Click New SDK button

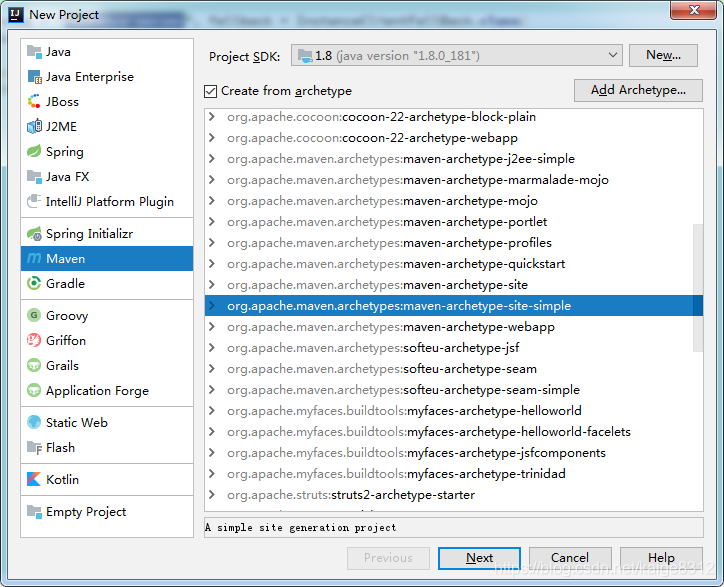(663, 55)
